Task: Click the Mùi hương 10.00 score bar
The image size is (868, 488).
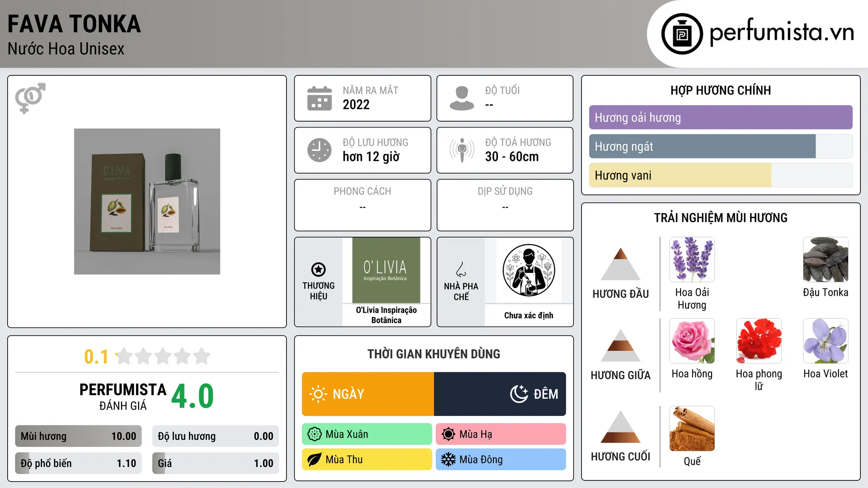Action: (x=78, y=436)
